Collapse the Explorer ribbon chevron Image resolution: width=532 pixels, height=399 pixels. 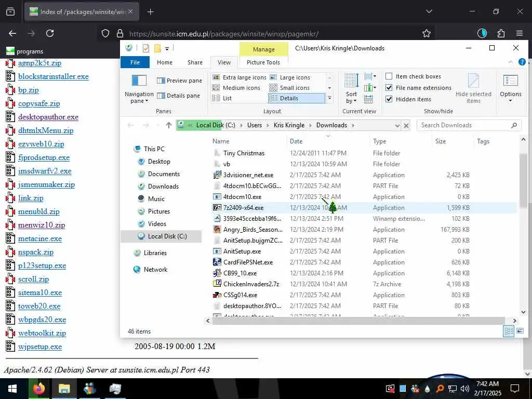(510, 62)
